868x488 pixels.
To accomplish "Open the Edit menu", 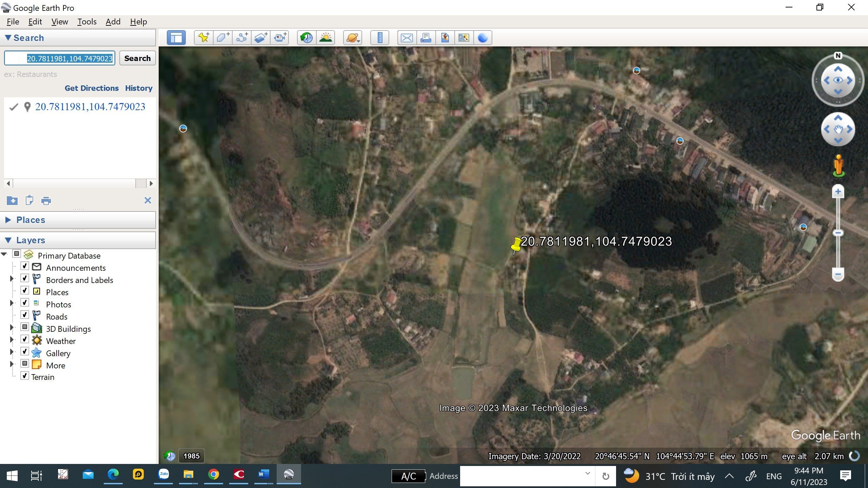I will pyautogui.click(x=35, y=22).
